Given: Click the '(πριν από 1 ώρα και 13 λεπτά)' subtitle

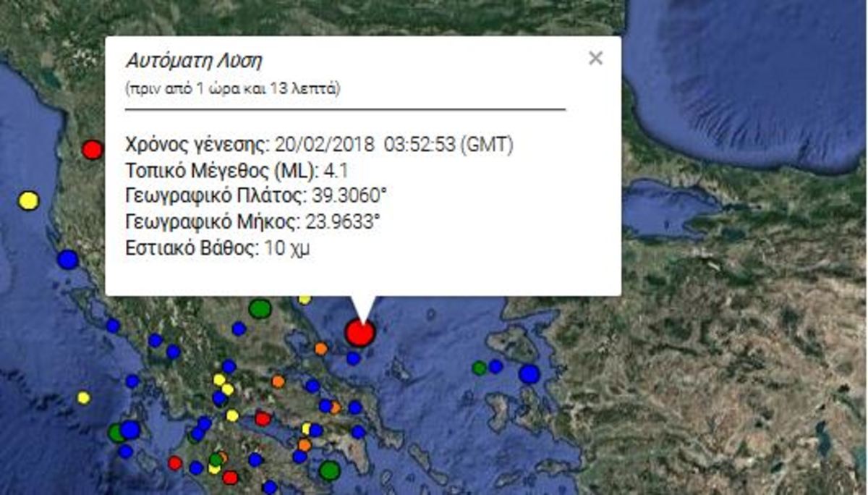Looking at the screenshot, I should (233, 90).
